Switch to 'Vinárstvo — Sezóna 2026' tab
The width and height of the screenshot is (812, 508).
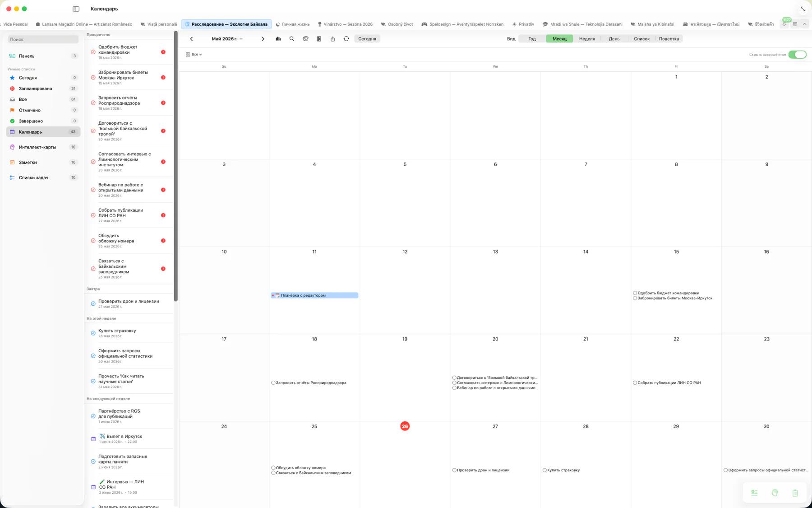click(345, 24)
